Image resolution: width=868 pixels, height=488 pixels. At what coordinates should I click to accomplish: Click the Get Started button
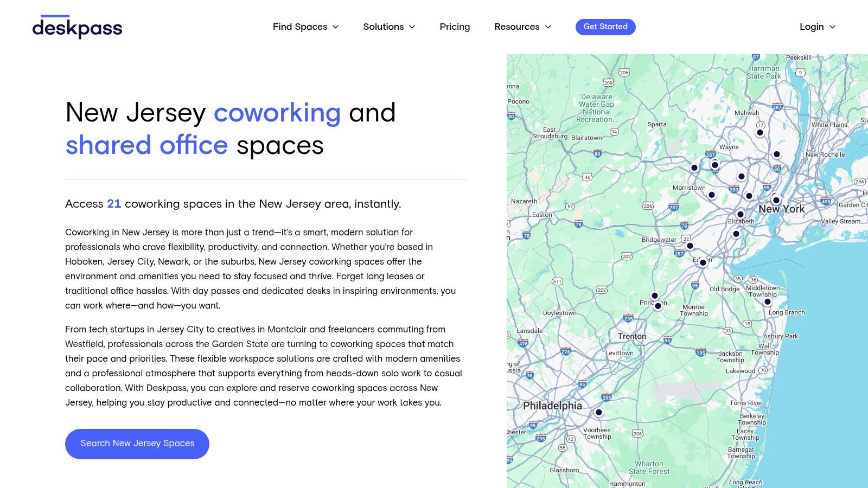[x=605, y=27]
